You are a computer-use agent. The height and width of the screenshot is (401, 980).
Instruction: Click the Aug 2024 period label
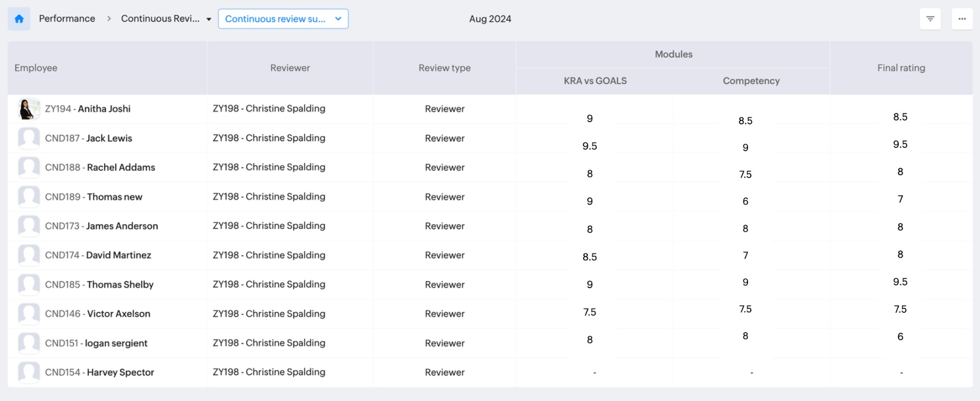click(490, 19)
